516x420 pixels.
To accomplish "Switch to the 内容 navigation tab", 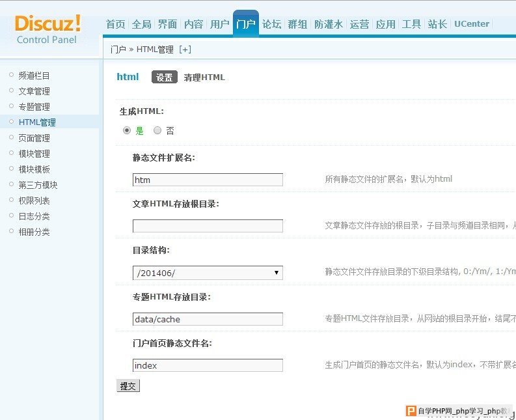I will (193, 24).
